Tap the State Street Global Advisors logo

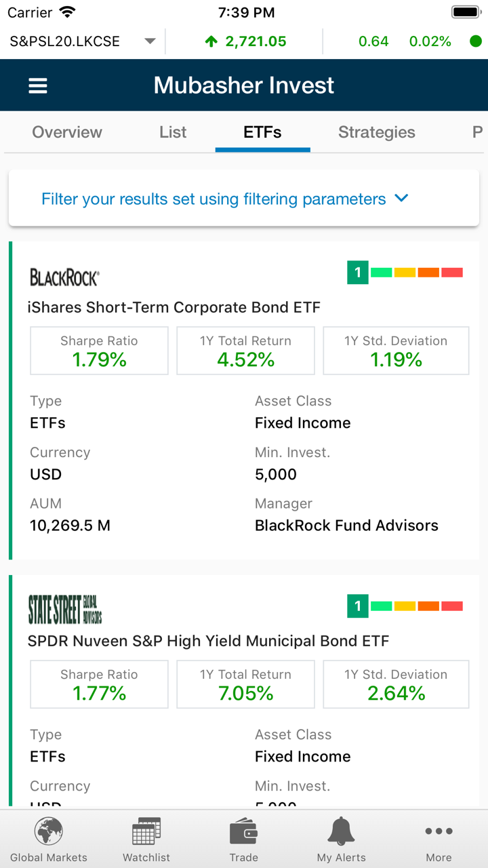(65, 609)
